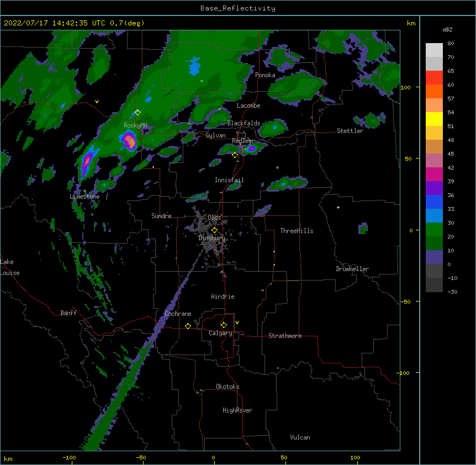
Task: Click the red 60-65 dBZ legend swatch
Action: tap(434, 77)
